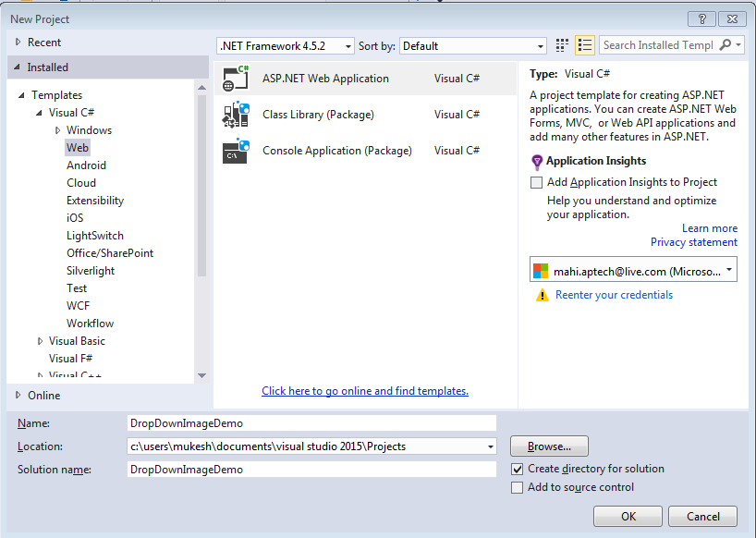The height and width of the screenshot is (538, 756).
Task: Switch to medium icons list view
Action: coord(585,45)
